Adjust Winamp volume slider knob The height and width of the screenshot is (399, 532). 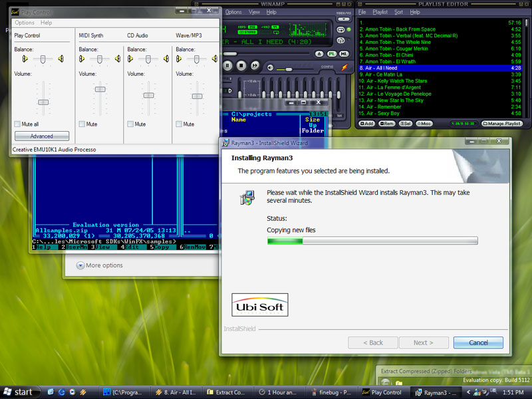coord(289,69)
